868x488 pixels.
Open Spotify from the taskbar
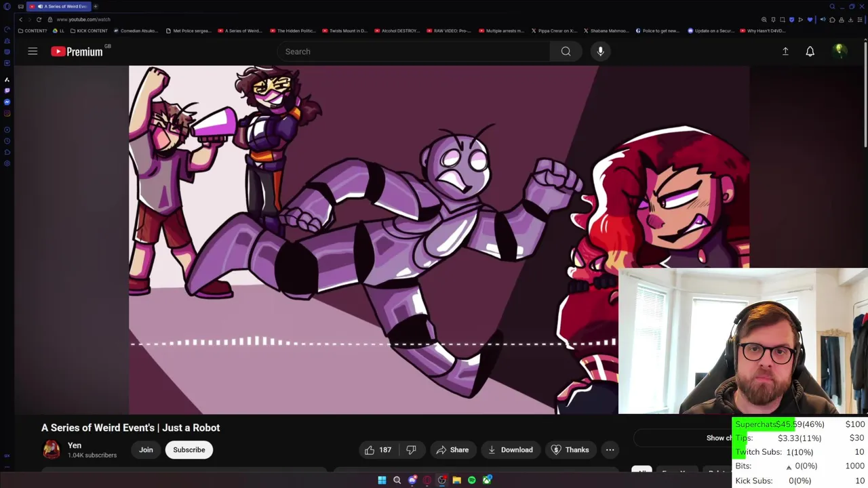(x=472, y=480)
